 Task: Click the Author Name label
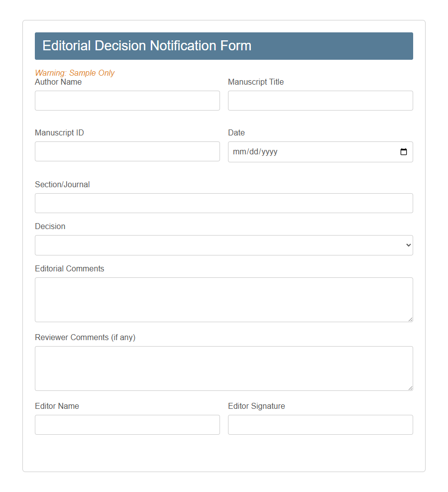[58, 82]
